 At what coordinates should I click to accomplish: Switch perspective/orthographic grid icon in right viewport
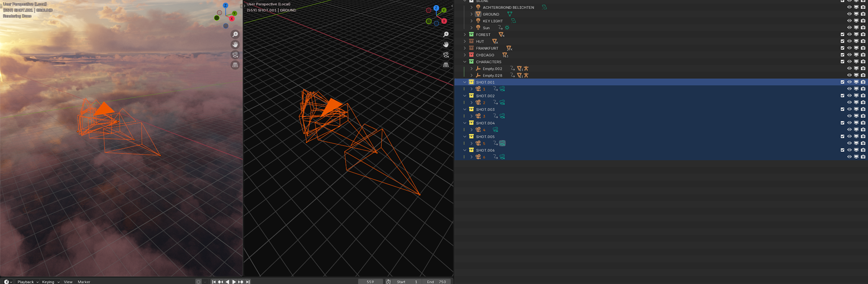[x=446, y=65]
